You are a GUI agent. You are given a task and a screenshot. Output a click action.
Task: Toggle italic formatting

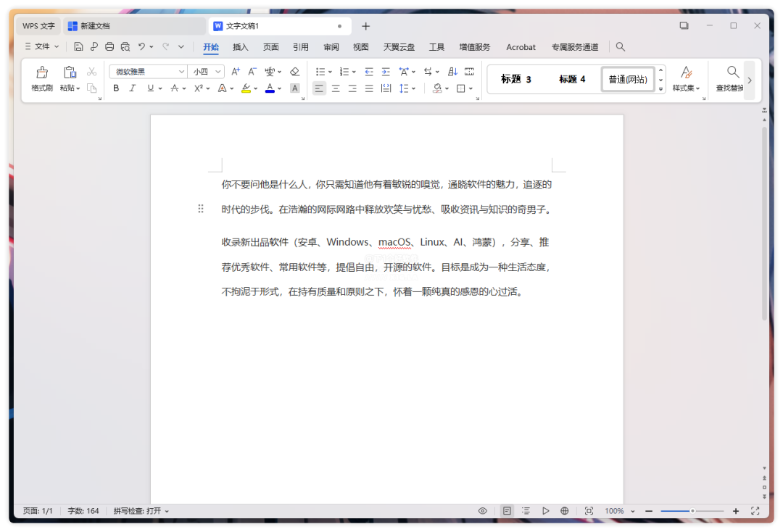coord(132,88)
